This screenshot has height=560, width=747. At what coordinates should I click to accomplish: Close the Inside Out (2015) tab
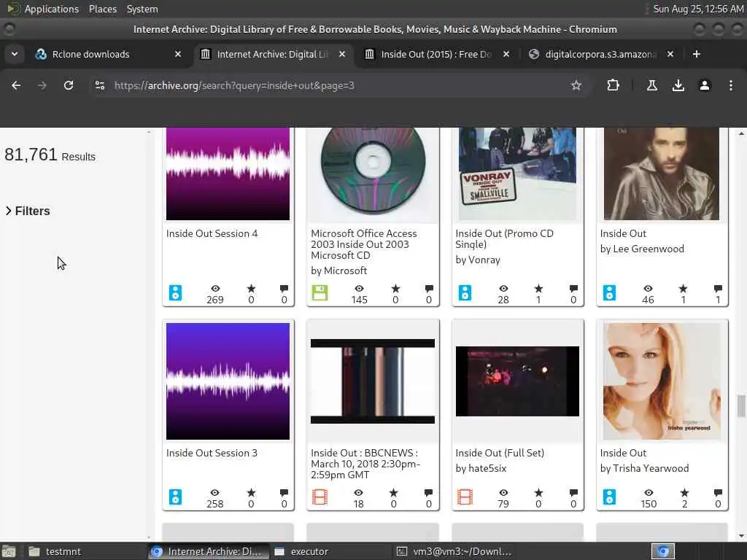pyautogui.click(x=506, y=54)
